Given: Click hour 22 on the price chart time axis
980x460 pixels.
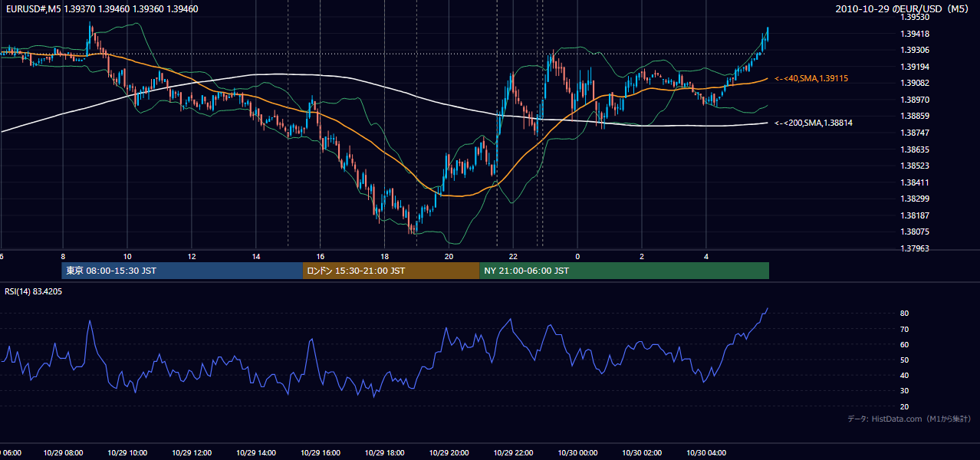Looking at the screenshot, I should [513, 257].
